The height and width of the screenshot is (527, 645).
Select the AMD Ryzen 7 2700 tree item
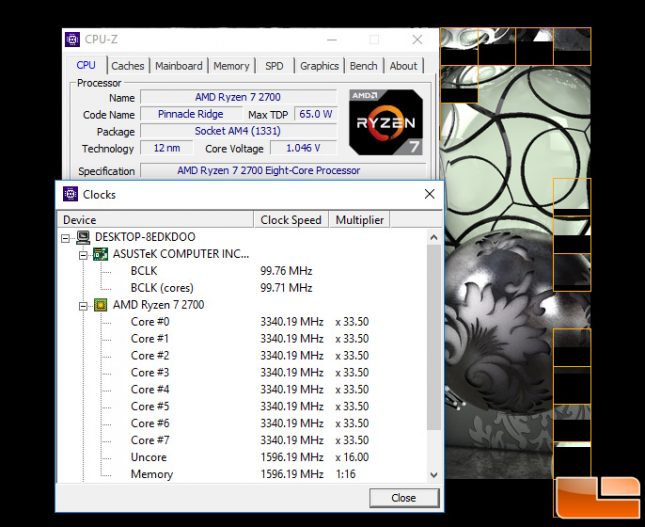coord(158,305)
